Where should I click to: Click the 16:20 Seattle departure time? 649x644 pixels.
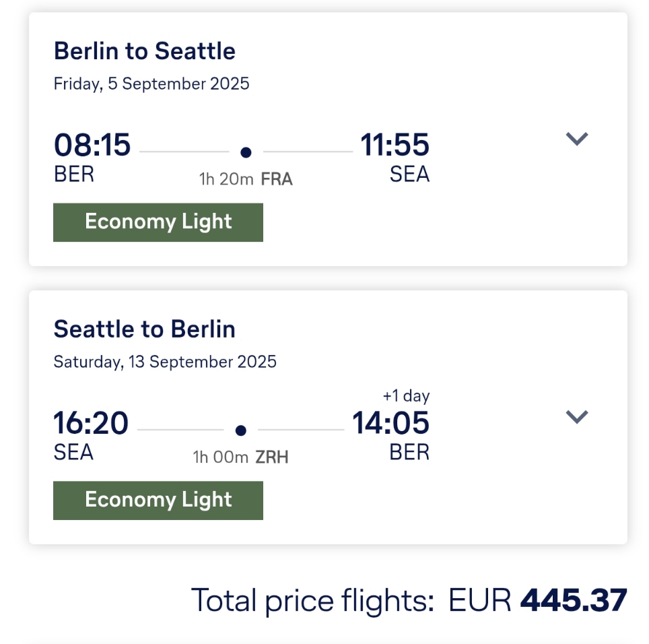(x=91, y=423)
